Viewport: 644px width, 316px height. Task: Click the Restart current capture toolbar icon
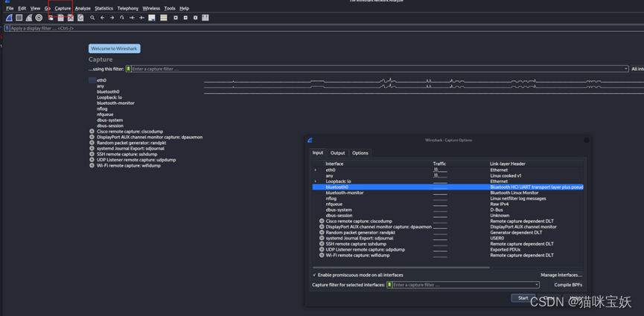(x=29, y=18)
